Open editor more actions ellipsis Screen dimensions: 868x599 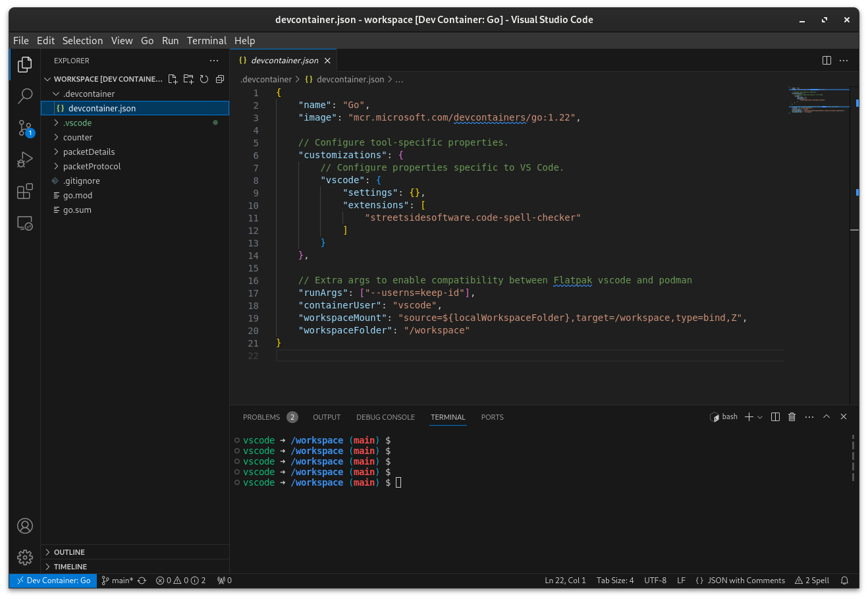[844, 61]
